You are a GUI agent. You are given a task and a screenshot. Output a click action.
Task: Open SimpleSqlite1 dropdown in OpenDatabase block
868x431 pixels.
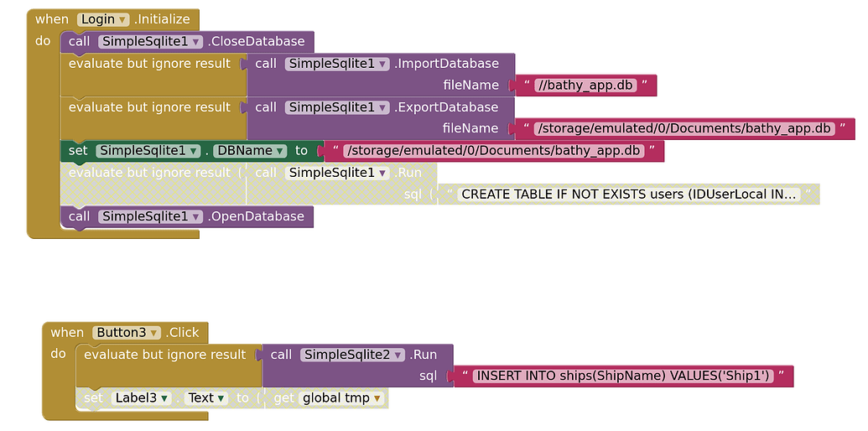tap(151, 216)
